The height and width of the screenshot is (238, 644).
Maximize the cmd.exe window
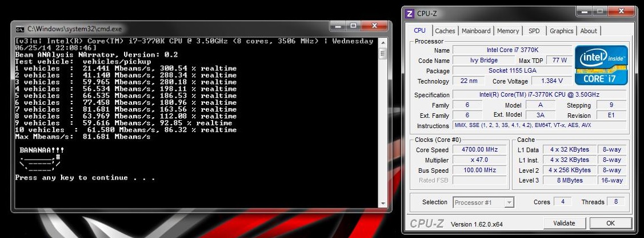354,26
